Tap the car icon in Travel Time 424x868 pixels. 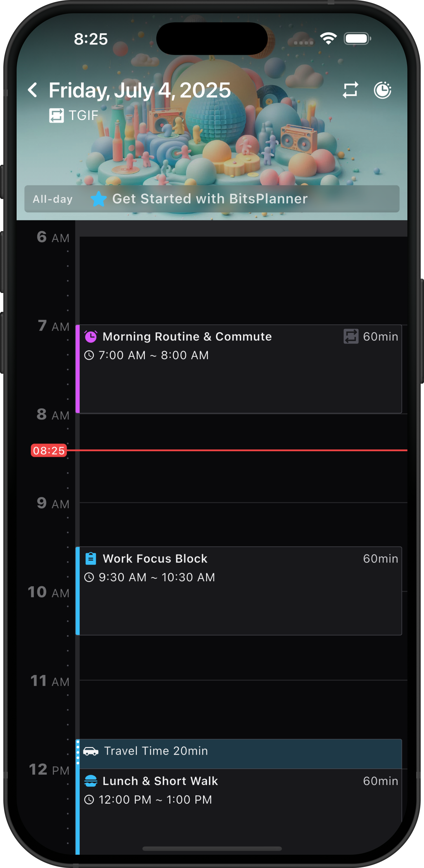click(x=91, y=751)
